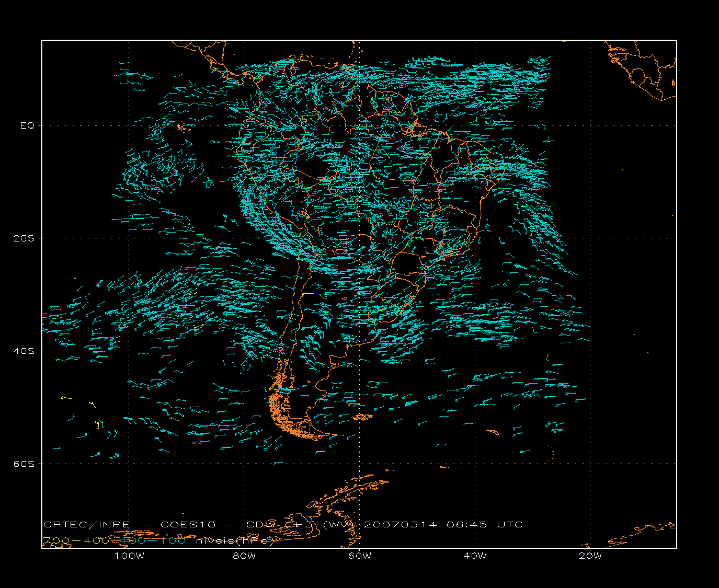Click the 40S latitude label
Image resolution: width=719 pixels, height=588 pixels.
click(24, 351)
